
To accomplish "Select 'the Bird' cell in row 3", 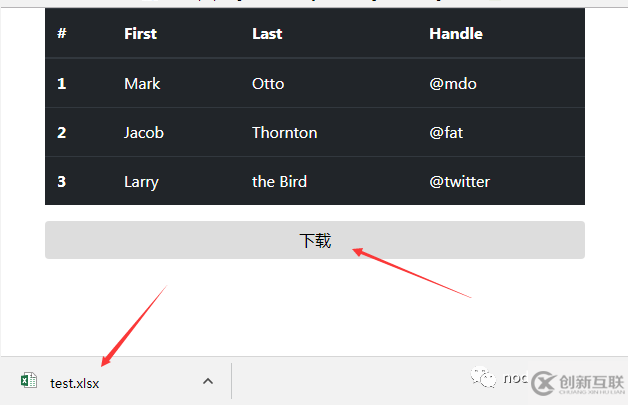I will (279, 181).
